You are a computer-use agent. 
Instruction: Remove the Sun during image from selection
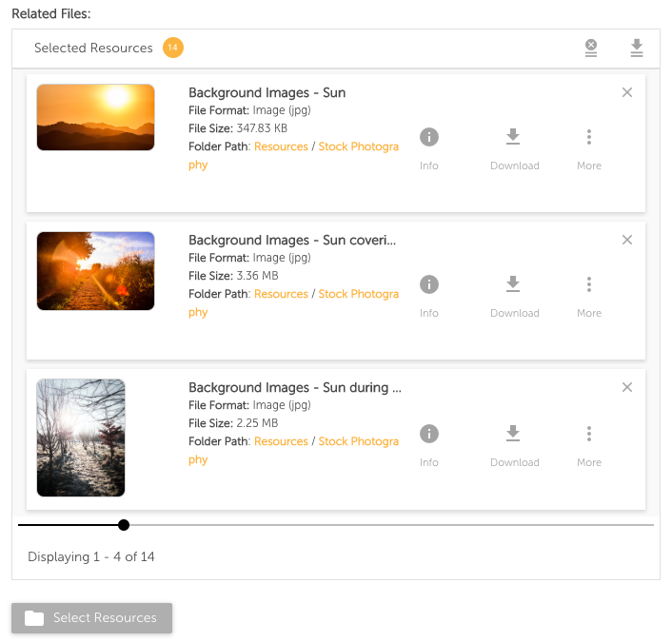(627, 387)
